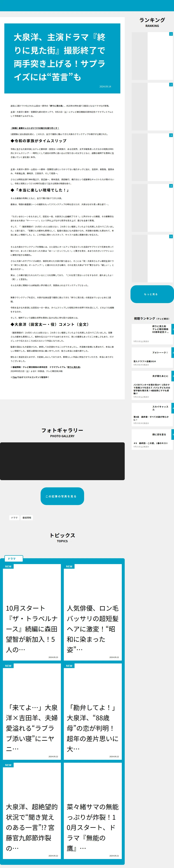Select the 番組情報 tag
174x868 pixels.
pyautogui.click(x=27, y=518)
